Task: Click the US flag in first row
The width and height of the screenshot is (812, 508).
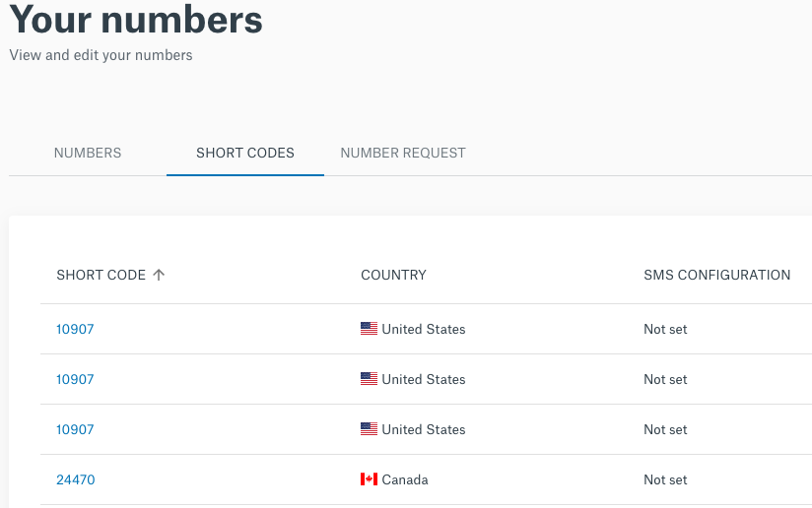Action: click(369, 329)
